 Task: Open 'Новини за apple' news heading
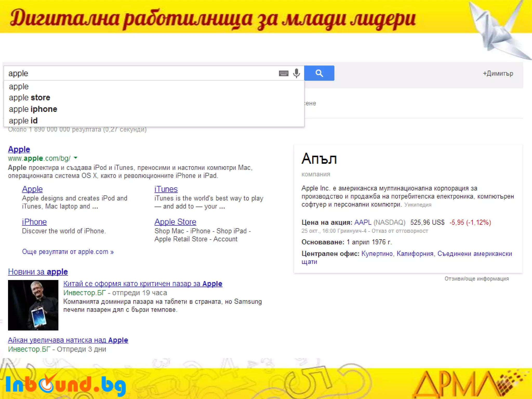(38, 272)
